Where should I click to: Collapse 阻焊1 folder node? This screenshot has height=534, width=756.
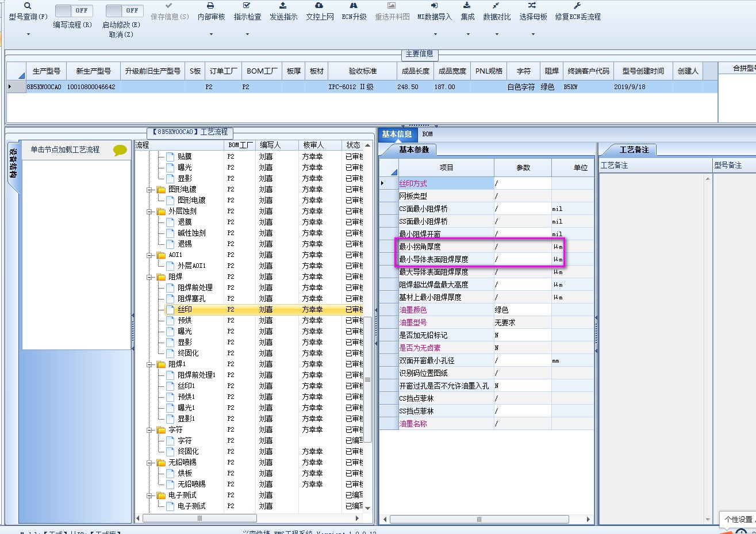149,364
